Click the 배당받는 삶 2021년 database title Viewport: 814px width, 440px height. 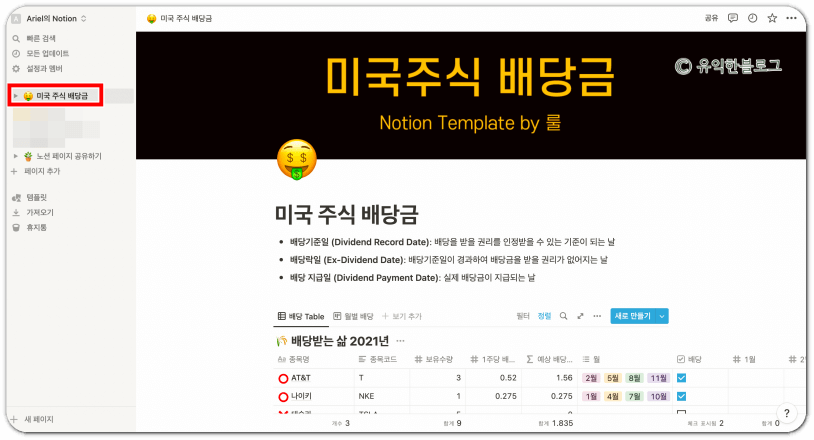coord(340,341)
